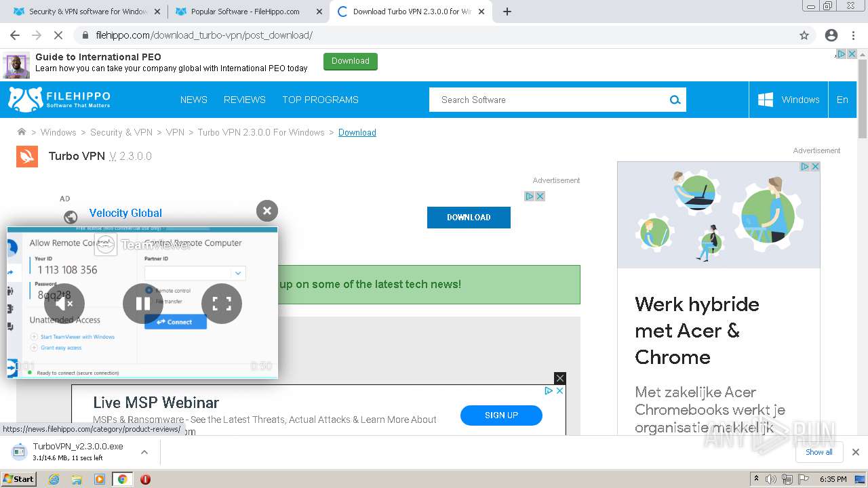Close the Velocity Global ad X icon
Image resolution: width=868 pixels, height=488 pixels.
(x=540, y=196)
